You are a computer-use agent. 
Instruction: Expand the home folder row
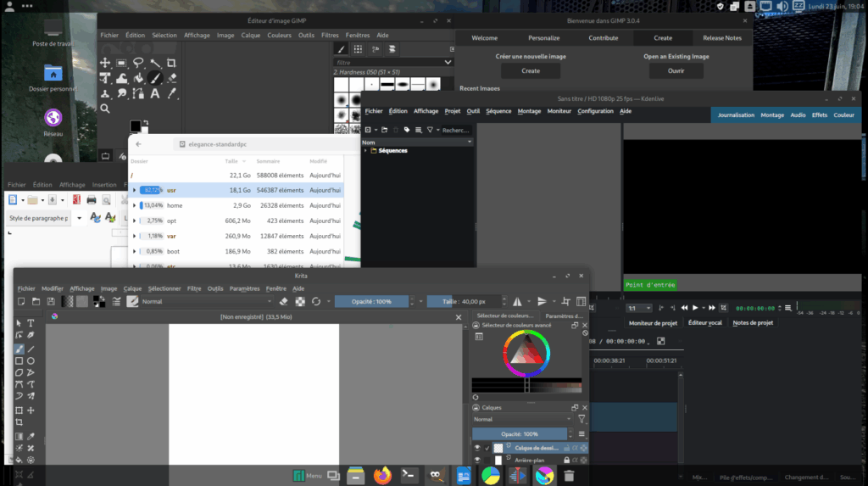(x=134, y=205)
